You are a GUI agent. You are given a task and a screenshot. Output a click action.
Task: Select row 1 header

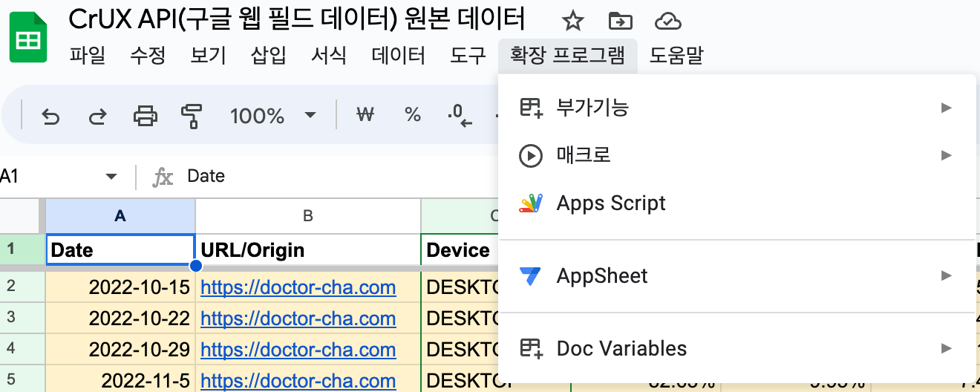click(x=22, y=249)
